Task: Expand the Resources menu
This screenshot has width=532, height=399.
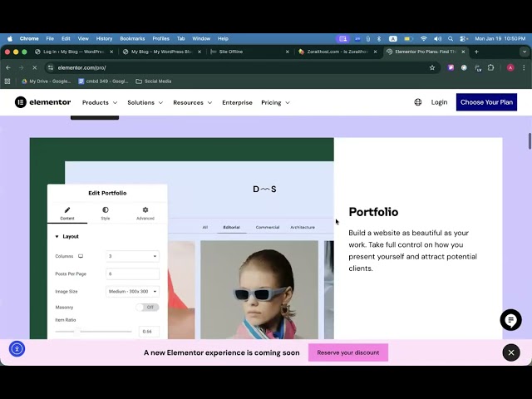Action: click(x=193, y=102)
